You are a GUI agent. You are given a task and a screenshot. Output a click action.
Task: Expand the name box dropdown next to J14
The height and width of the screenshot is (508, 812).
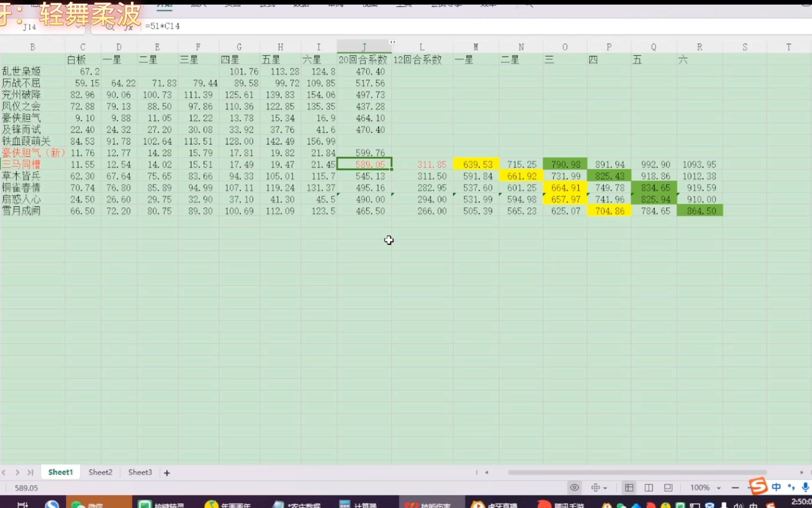(78, 27)
